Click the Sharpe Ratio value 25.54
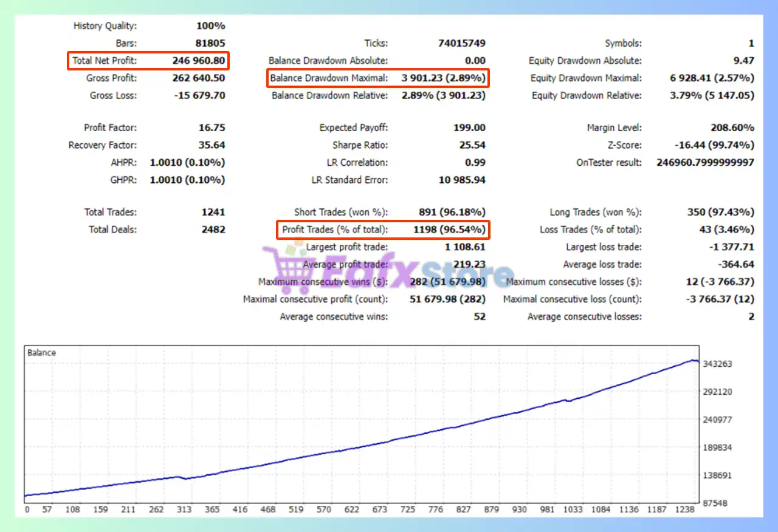The height and width of the screenshot is (532, 778). (x=472, y=146)
